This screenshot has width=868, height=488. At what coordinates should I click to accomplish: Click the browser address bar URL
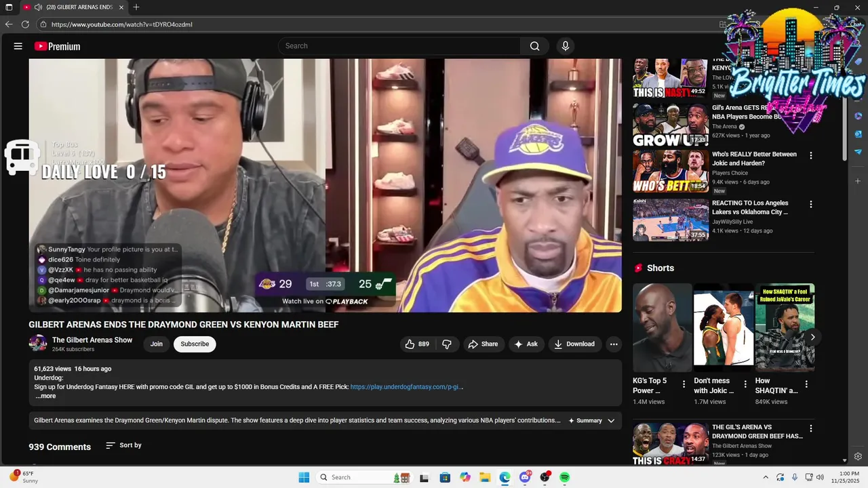(122, 24)
